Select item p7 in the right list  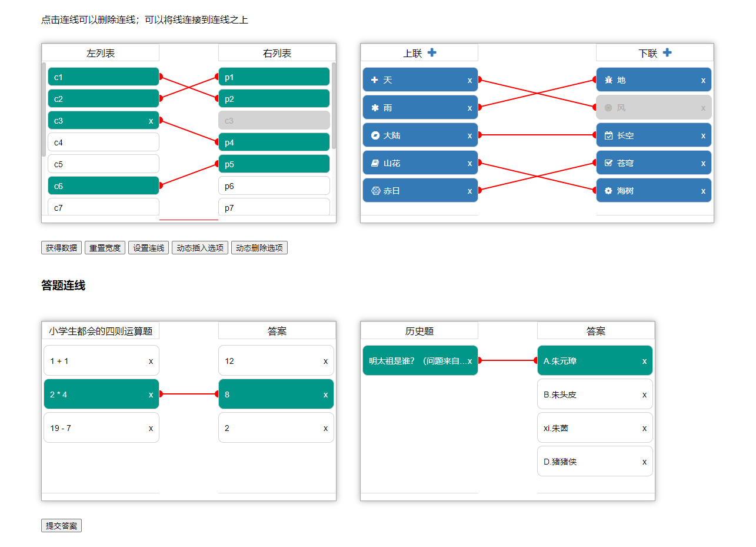[274, 207]
